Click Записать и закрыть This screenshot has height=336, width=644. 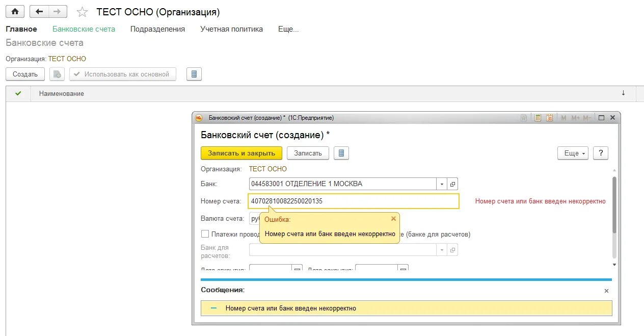[x=242, y=153]
